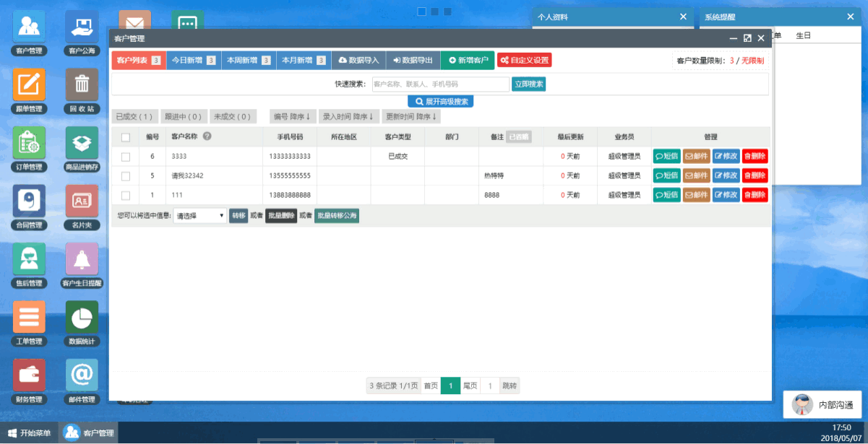Screen dimensions: 868x444
Task: Launch the 合同管理 module
Action: (29, 200)
